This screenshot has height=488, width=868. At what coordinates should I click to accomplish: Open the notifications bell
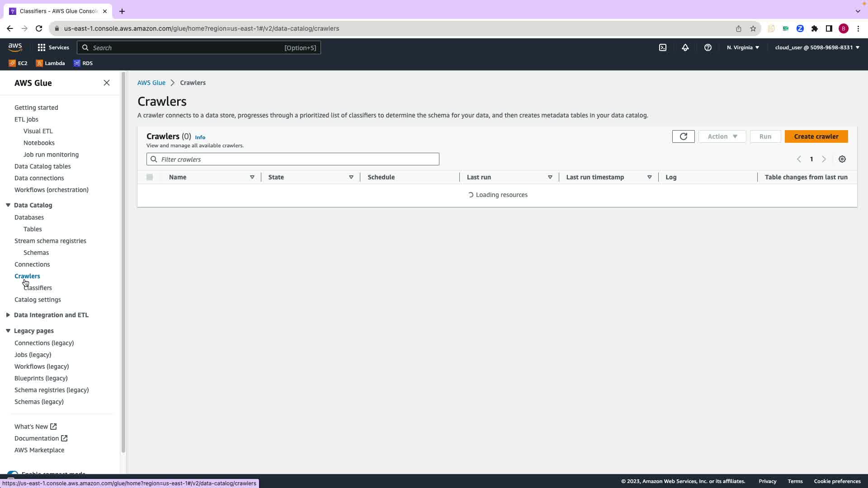[x=685, y=47]
